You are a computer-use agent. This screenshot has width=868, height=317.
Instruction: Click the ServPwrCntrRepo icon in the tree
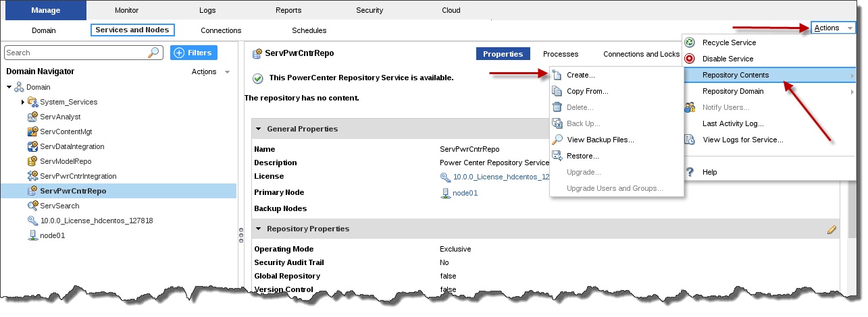32,191
